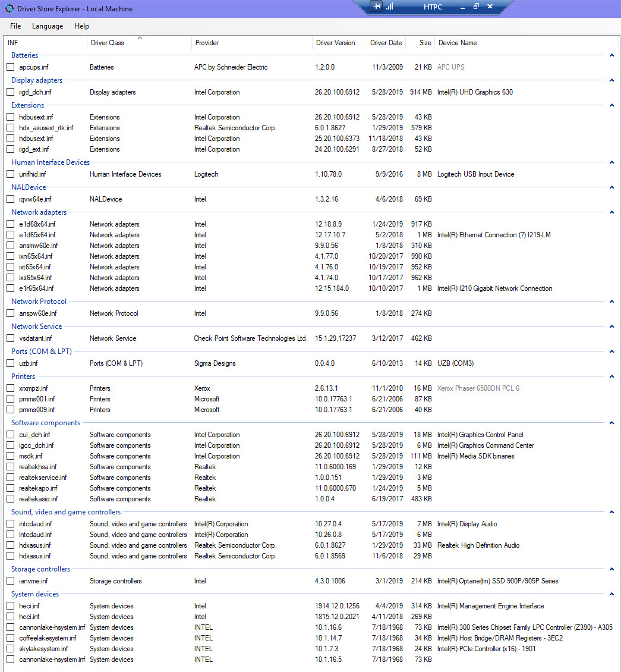Sort by the Device Name column header
Screen dimensions: 621x672
point(526,43)
